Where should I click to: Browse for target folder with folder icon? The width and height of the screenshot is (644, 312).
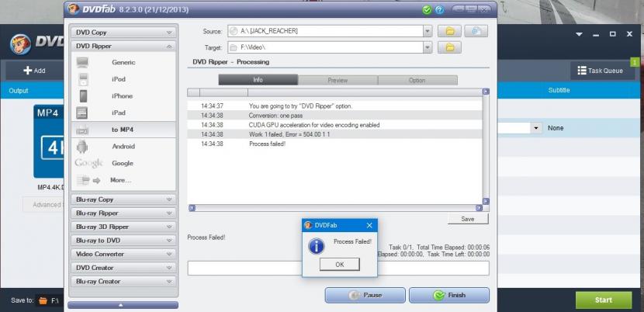click(449, 47)
